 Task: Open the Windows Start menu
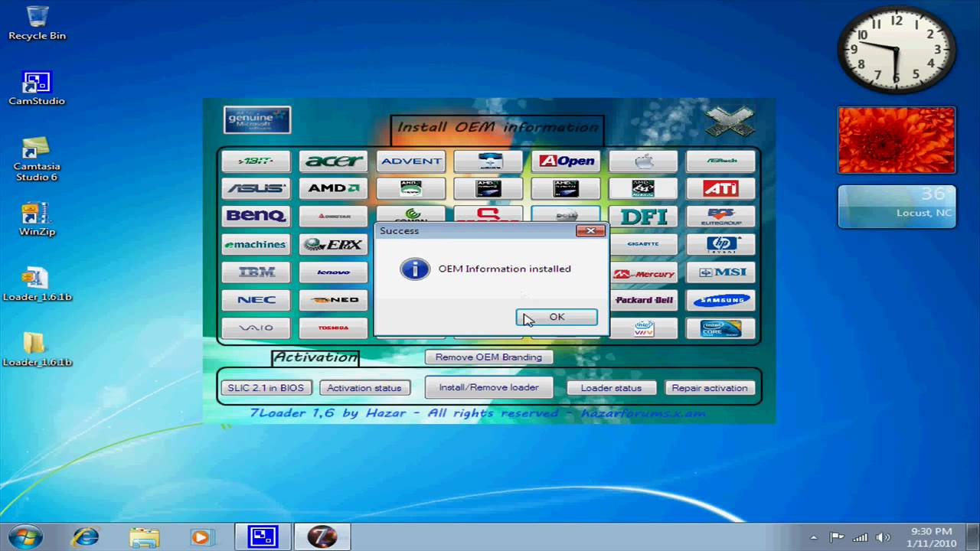click(24, 536)
